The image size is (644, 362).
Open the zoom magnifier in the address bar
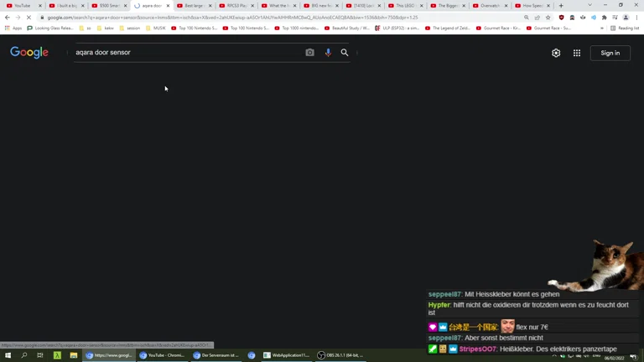click(x=526, y=18)
